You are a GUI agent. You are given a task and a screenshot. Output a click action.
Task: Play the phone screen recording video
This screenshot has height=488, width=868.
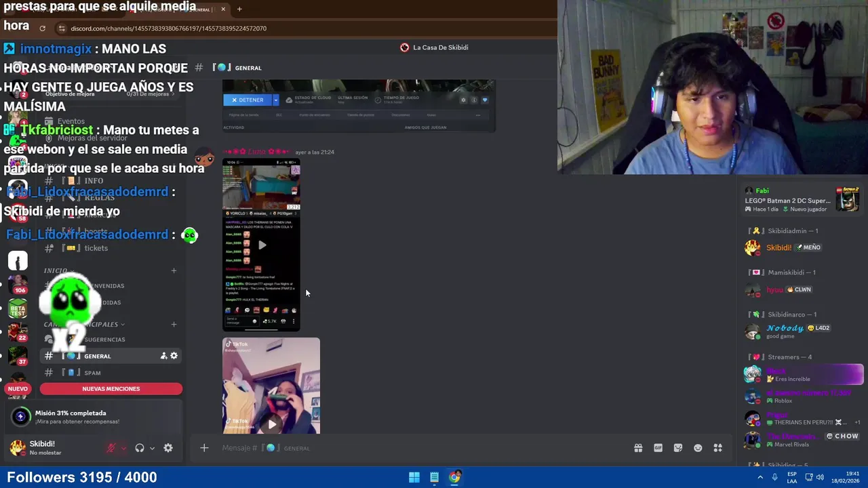pos(262,245)
